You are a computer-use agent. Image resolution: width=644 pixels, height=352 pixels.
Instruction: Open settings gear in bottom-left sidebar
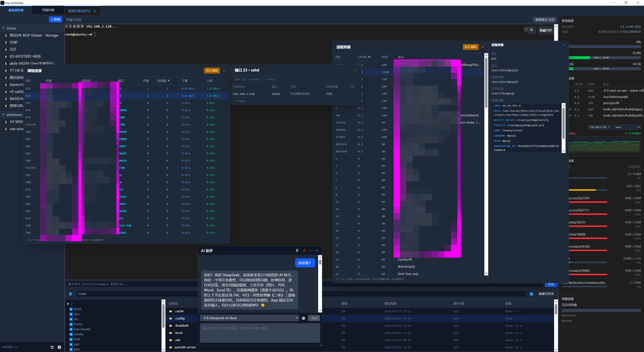coord(59,347)
